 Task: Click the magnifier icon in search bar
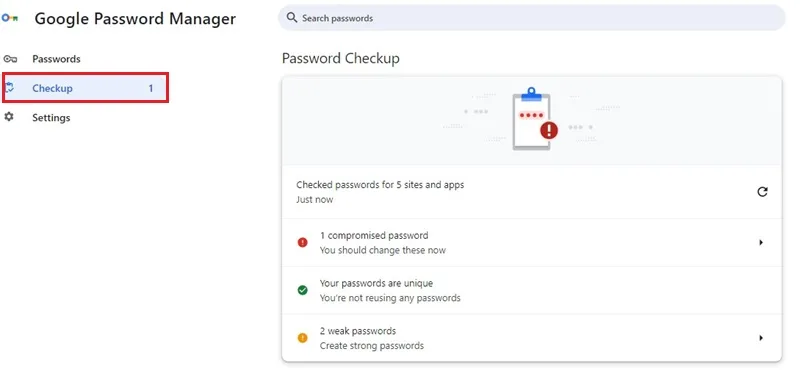click(x=292, y=18)
